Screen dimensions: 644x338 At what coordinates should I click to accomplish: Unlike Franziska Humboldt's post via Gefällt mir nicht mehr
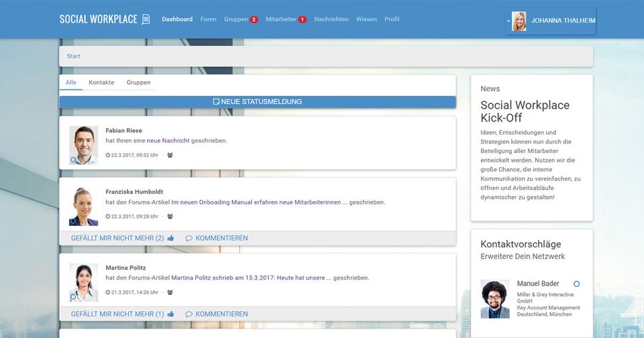117,238
